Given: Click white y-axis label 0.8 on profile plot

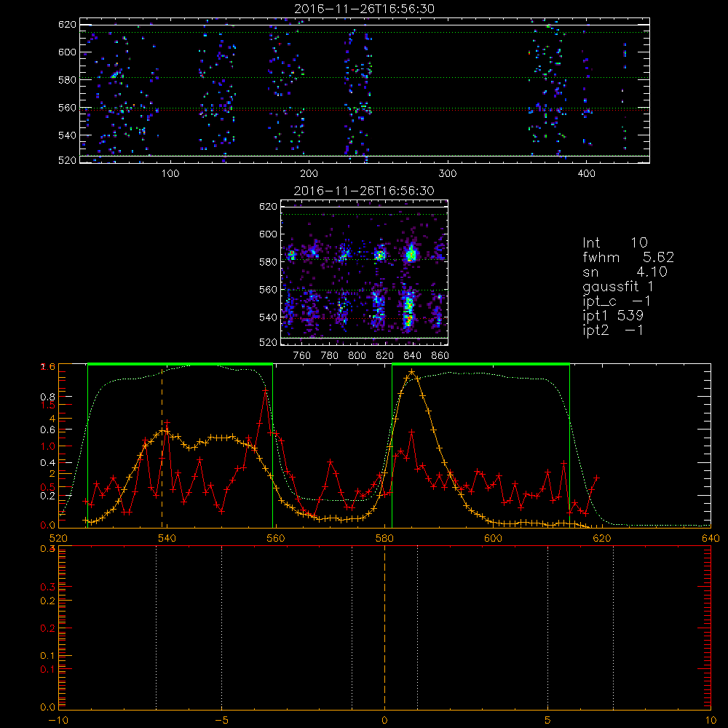Looking at the screenshot, I should click(x=49, y=397).
